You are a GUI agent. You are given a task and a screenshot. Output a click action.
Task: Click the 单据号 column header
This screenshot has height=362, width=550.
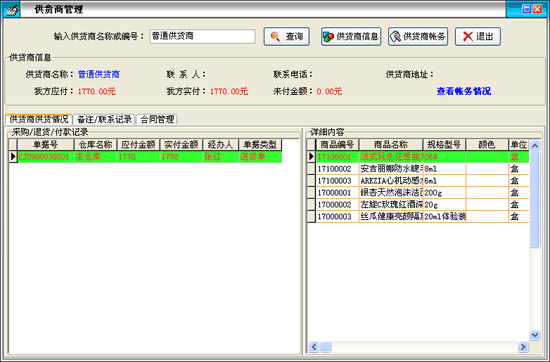click(x=46, y=145)
